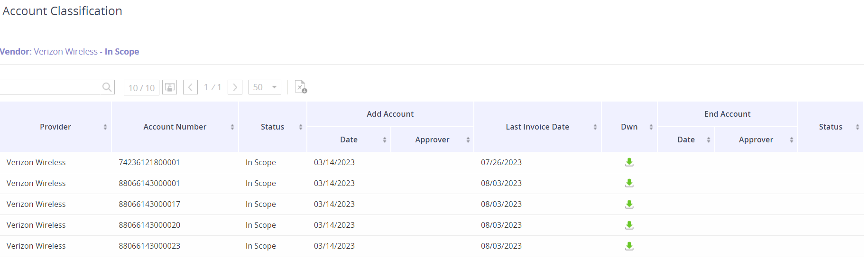The height and width of the screenshot is (270, 868).
Task: Click the Add Account group header
Action: 390,114
